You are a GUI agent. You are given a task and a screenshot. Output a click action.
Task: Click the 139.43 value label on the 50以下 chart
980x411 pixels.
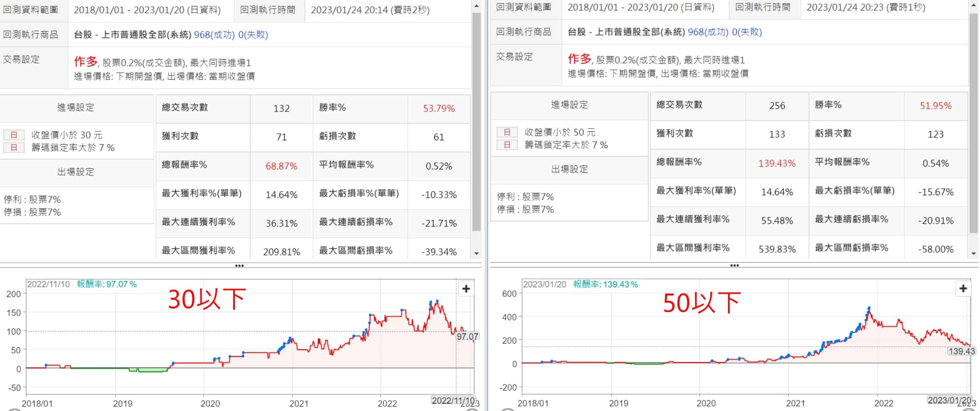point(961,351)
